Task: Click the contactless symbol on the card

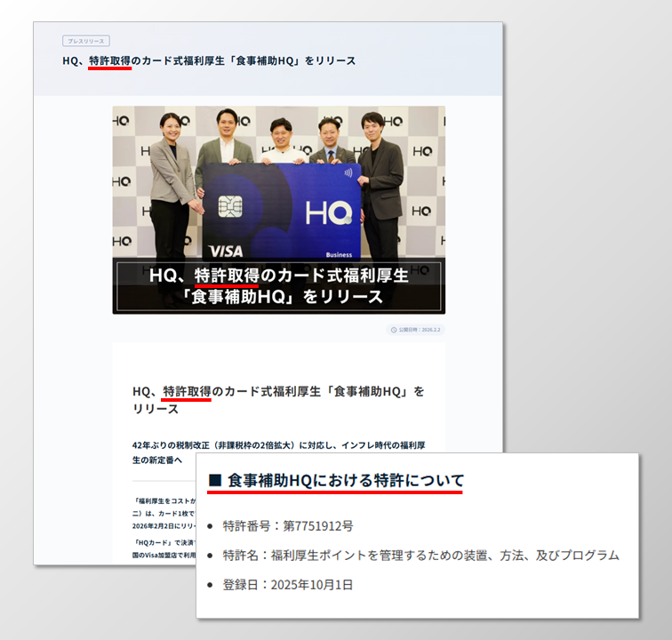Action: coord(348,172)
